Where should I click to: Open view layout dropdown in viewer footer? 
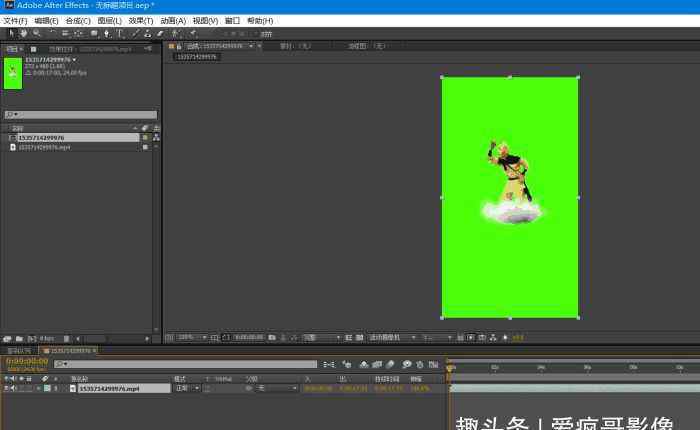[x=437, y=338]
